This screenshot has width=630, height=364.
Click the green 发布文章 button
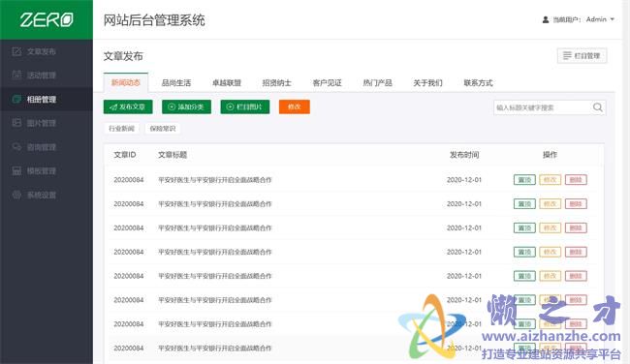tap(128, 106)
